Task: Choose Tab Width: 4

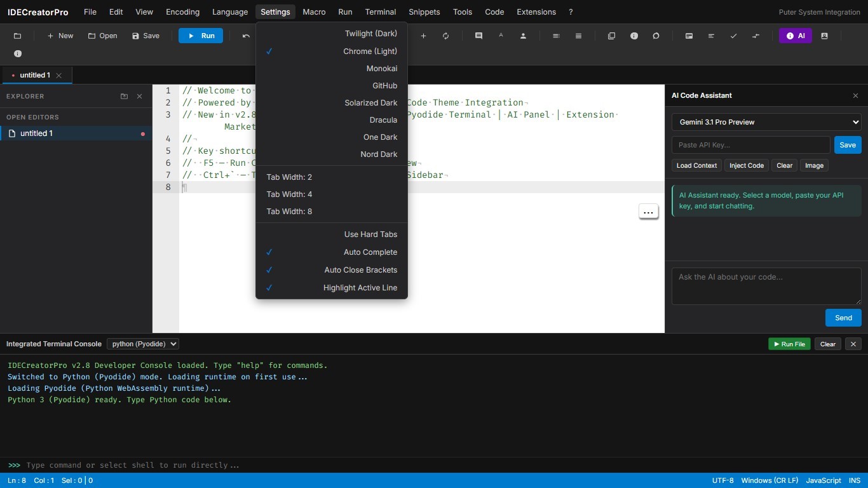Action: [x=331, y=194]
